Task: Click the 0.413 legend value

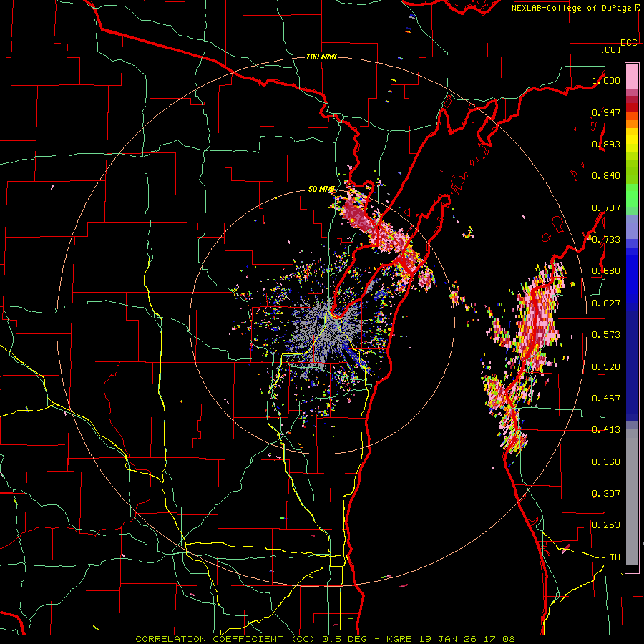Action: coord(606,430)
